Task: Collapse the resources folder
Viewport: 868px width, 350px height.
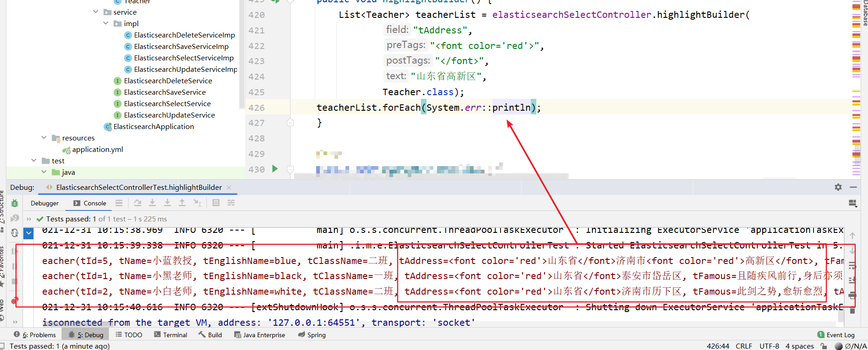Action: (44, 138)
